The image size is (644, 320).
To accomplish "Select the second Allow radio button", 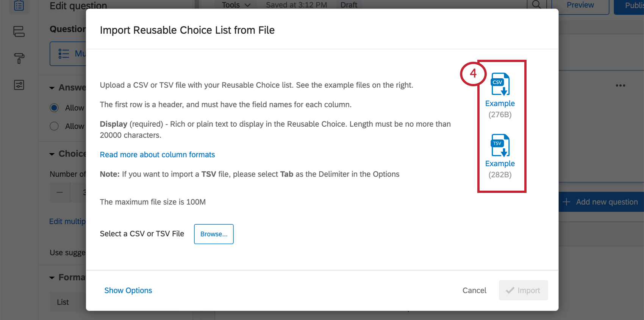I will (x=54, y=126).
